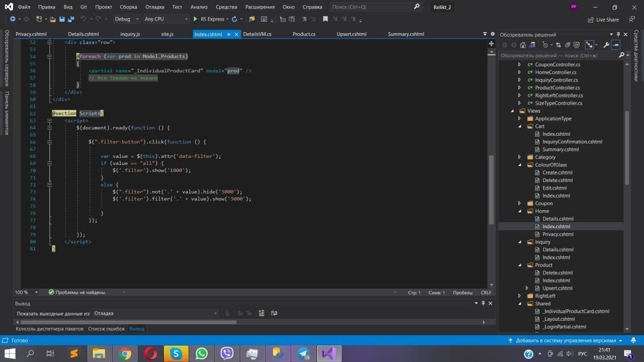Click the browser refresh icon in toolbar
644x362 pixels.
point(234,19)
